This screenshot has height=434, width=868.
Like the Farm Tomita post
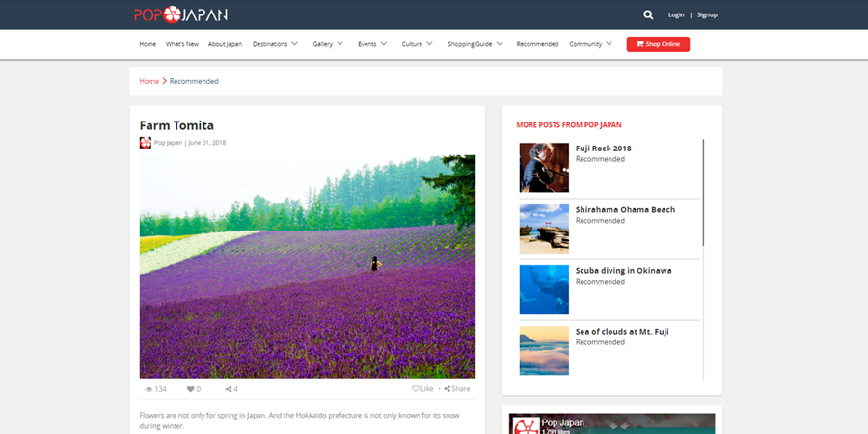[422, 389]
